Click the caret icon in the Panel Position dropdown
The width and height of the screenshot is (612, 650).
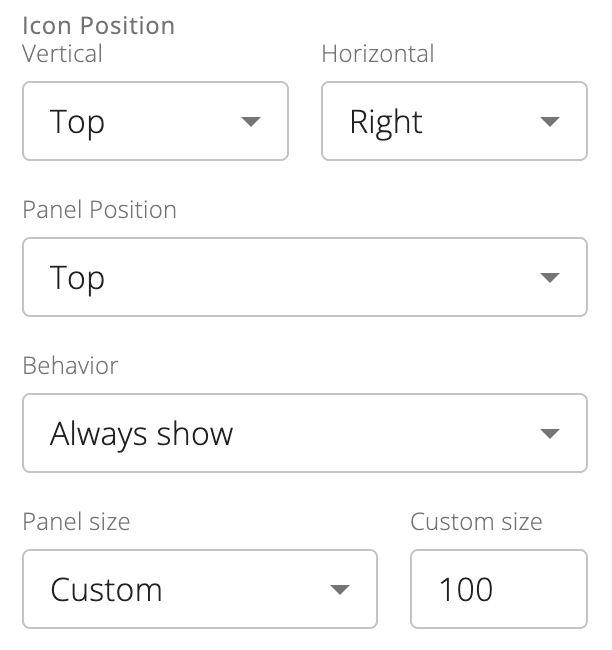tap(549, 278)
